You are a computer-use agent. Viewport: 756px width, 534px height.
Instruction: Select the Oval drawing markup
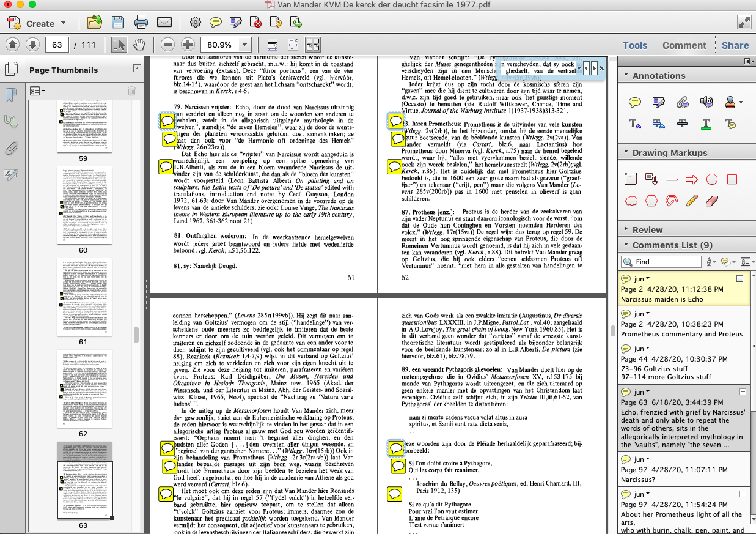(x=711, y=179)
